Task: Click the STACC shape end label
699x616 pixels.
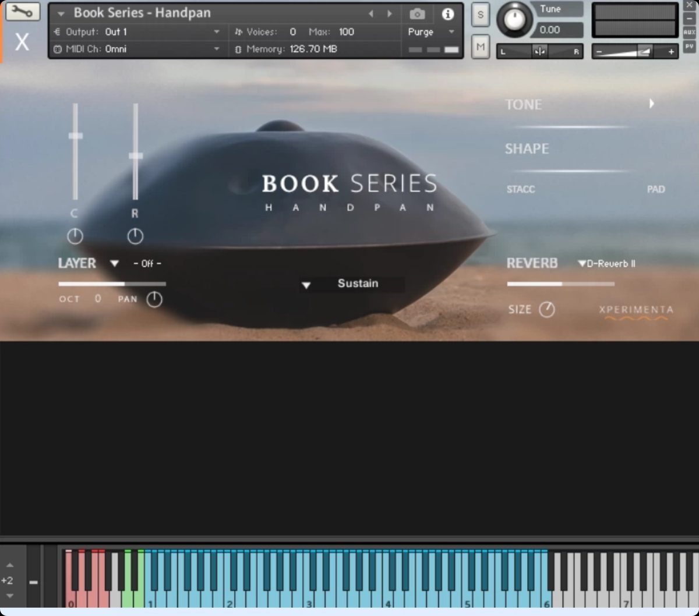Action: point(521,189)
